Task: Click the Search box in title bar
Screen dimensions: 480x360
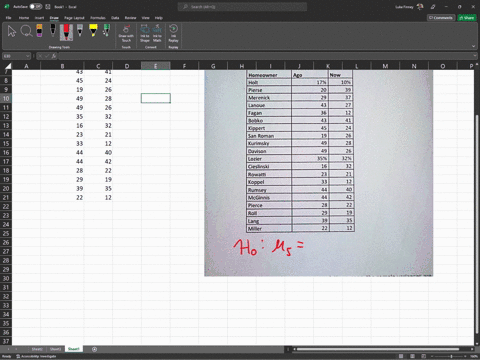Action: (x=242, y=7)
